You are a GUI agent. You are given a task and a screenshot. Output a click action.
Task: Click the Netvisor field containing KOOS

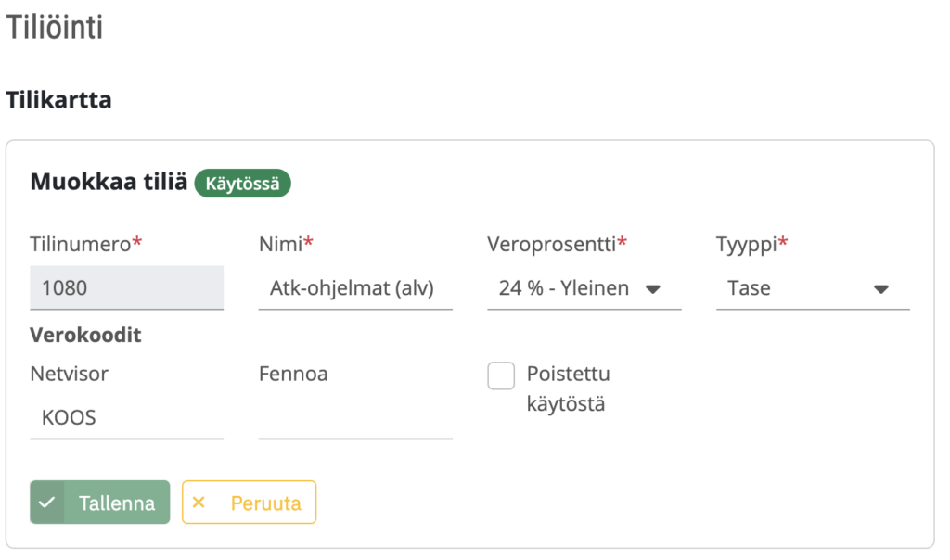tap(126, 417)
